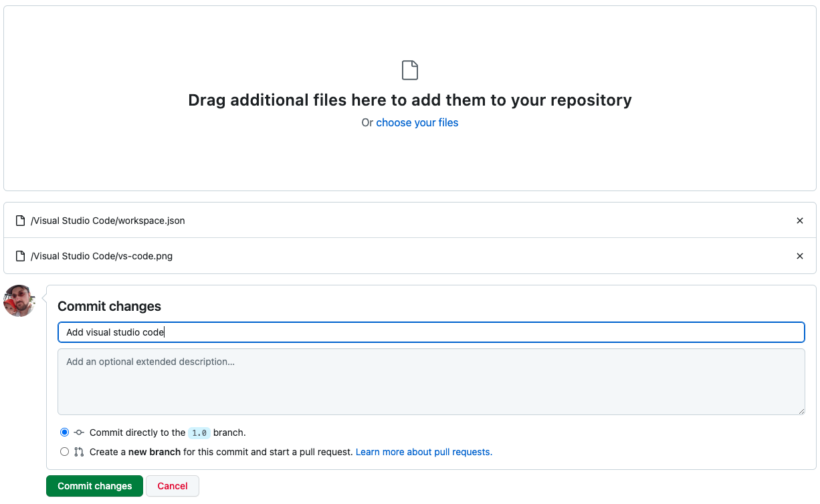Select commit directly to the 1.0 branch

(x=64, y=432)
